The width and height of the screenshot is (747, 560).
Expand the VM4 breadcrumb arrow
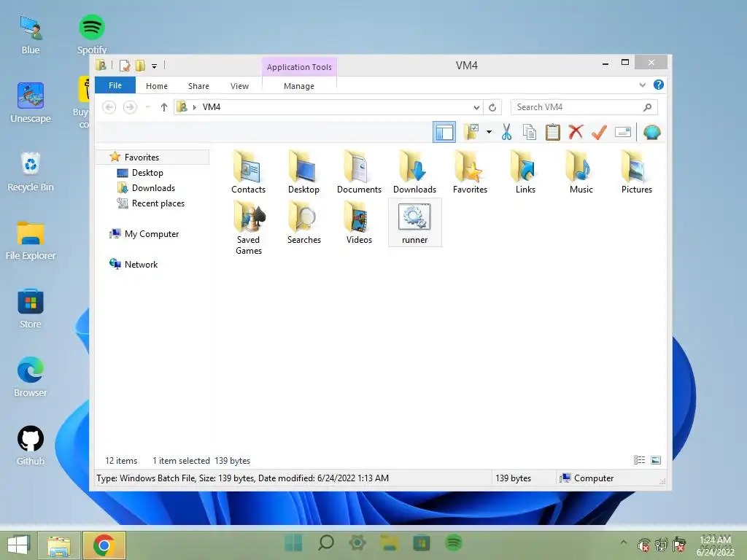[194, 107]
